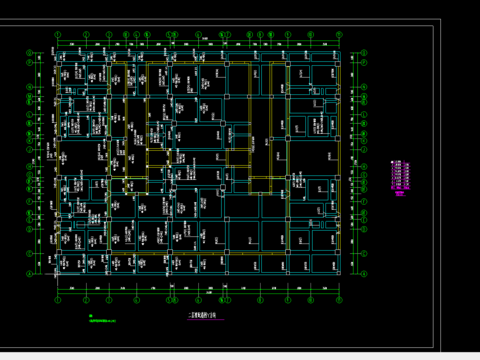Click the gray status strip at the window bottom
The image size is (480, 360).
[240, 356]
